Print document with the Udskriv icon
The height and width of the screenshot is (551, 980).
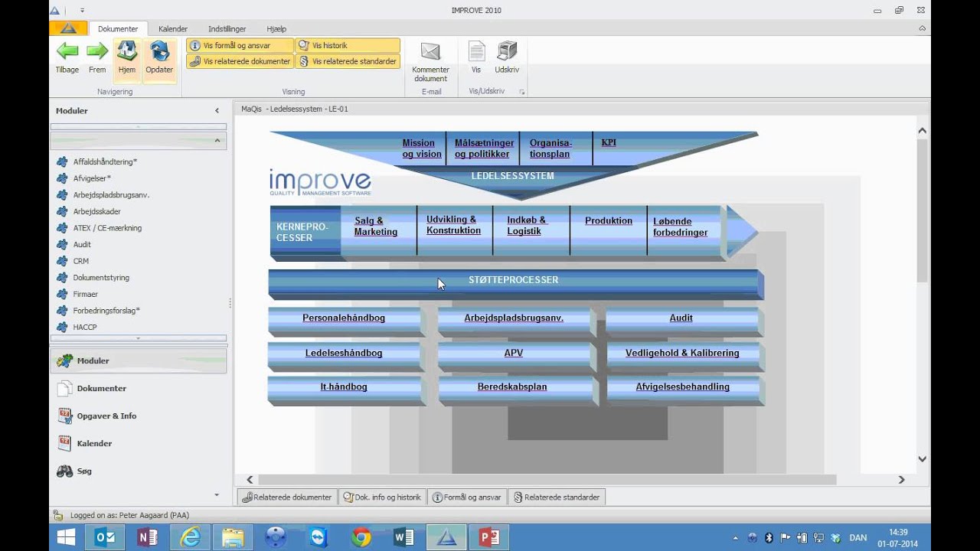[507, 57]
